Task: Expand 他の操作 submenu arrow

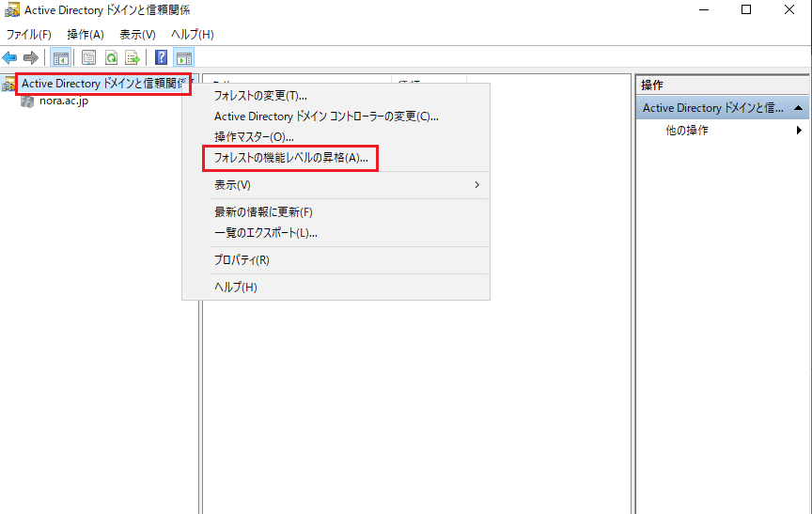Action: pyautogui.click(x=799, y=131)
